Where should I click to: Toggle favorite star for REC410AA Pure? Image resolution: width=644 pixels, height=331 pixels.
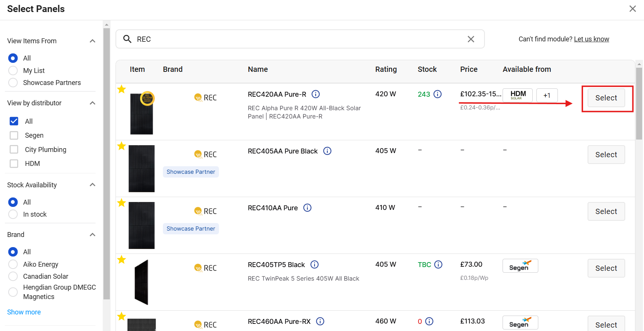pos(122,203)
